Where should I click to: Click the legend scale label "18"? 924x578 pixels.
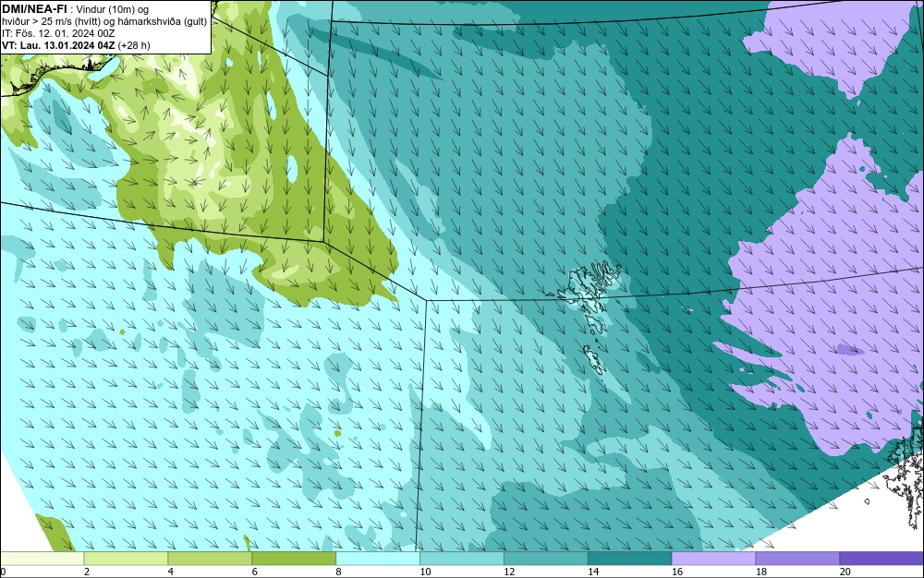pos(761,572)
